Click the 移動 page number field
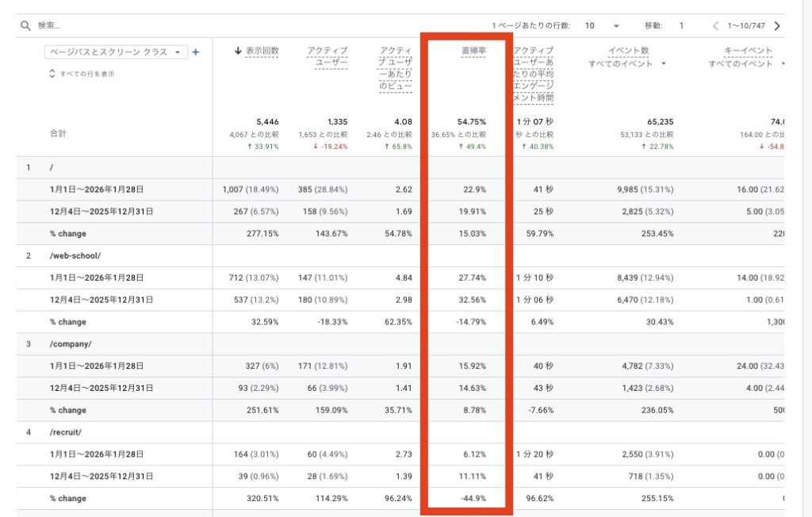 (x=681, y=26)
